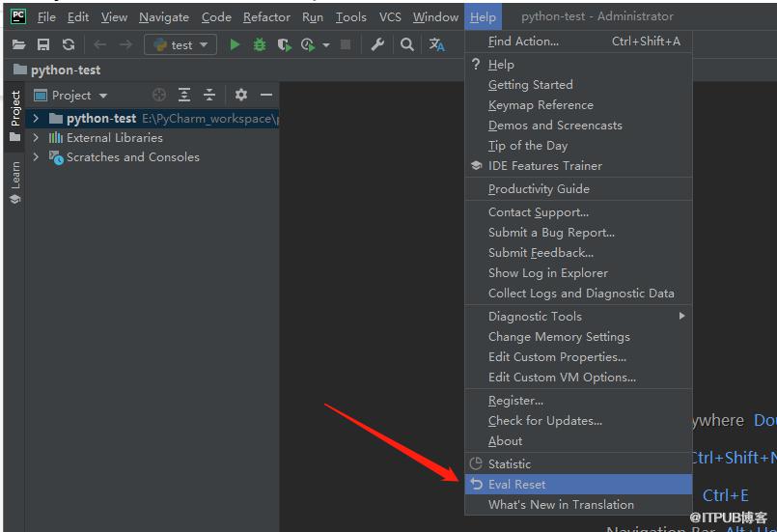Click the Forward navigation arrow

tap(125, 45)
